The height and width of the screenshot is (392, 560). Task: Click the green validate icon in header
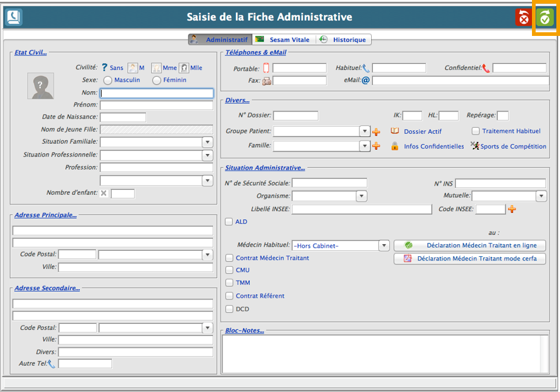545,17
